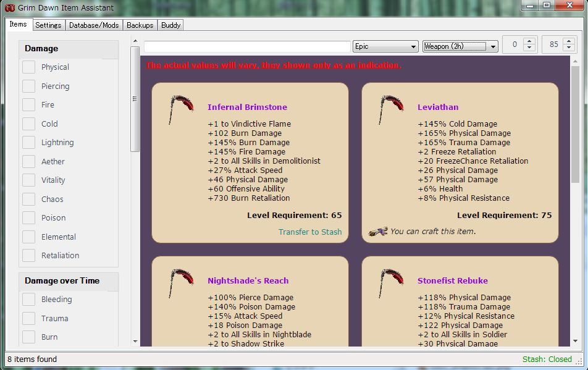Decrease the minimum level value
The width and height of the screenshot is (588, 370).
[529, 48]
